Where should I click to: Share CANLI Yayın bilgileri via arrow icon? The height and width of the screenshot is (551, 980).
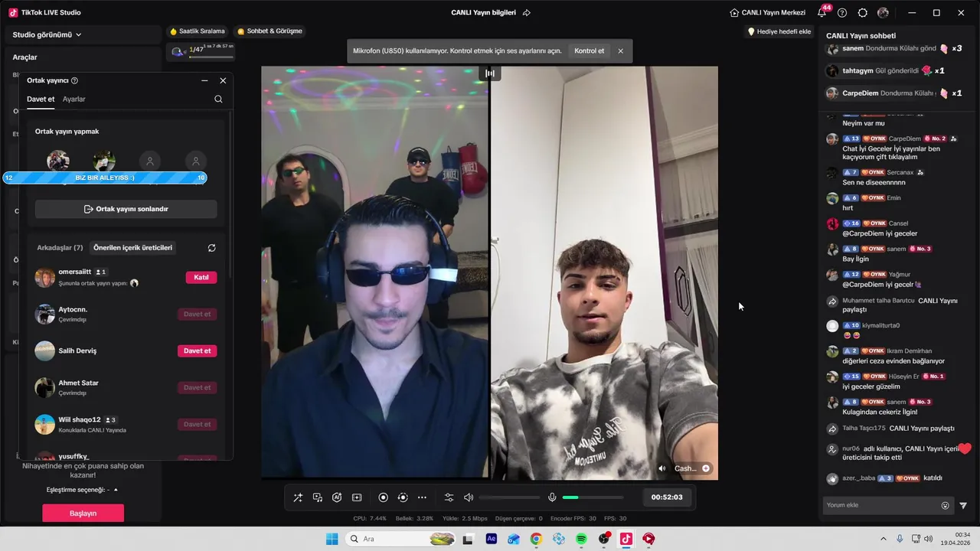(527, 13)
